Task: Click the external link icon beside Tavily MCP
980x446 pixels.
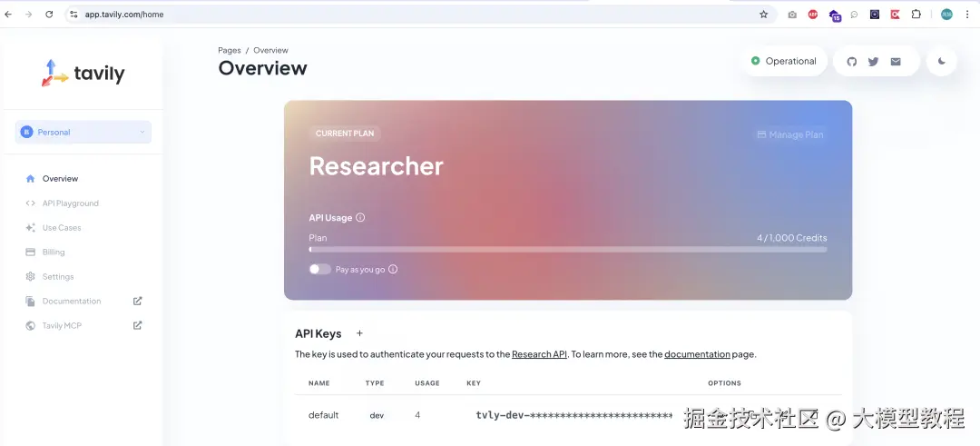Action: 138,325
